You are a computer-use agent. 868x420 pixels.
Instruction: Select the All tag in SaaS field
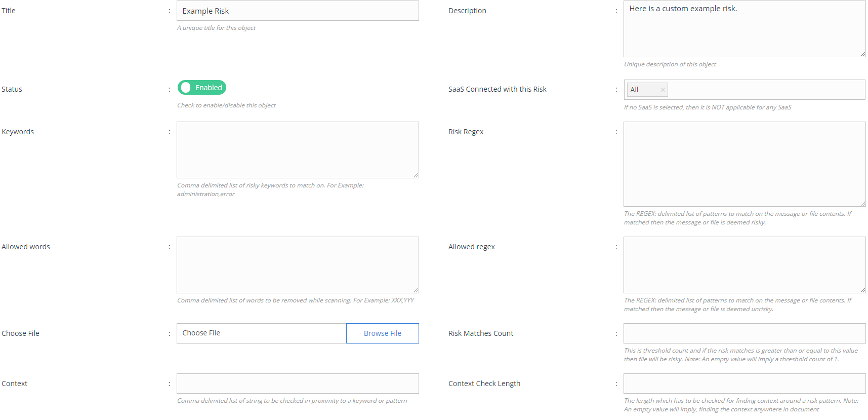635,90
